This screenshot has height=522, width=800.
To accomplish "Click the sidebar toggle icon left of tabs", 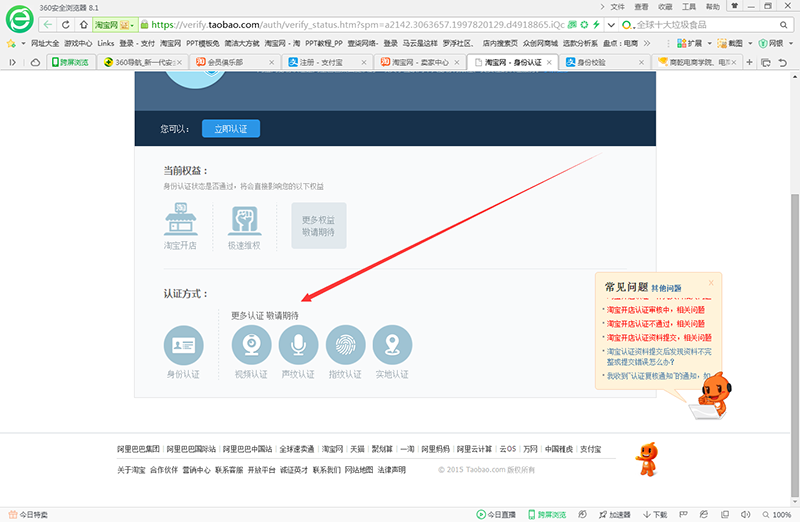I will 13,62.
